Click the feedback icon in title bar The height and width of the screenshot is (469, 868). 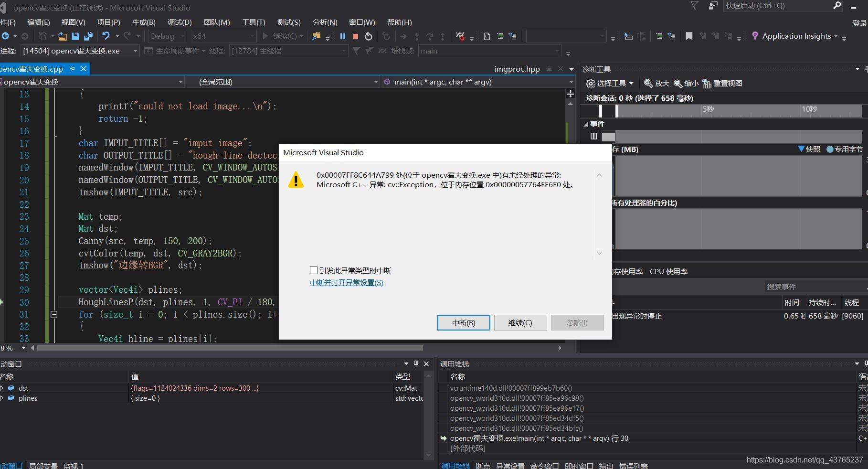click(x=713, y=5)
